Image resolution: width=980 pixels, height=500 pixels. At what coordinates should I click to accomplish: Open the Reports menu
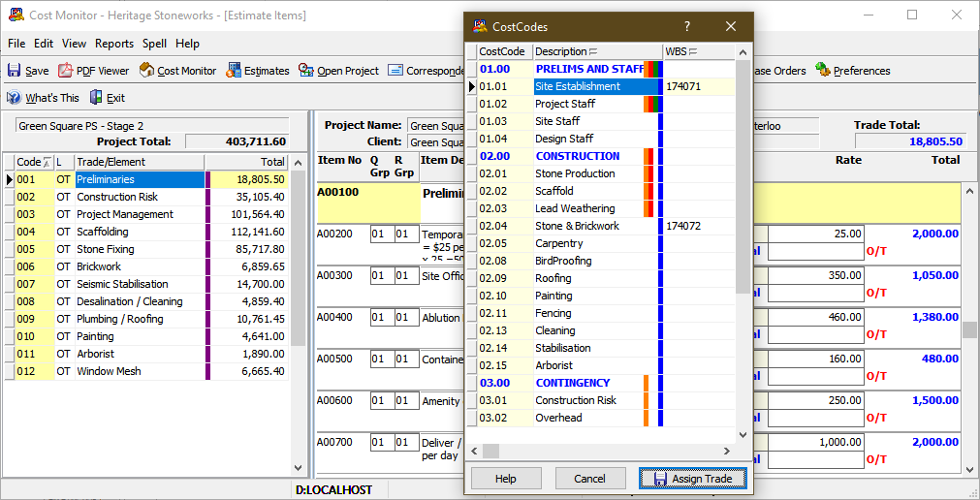(114, 44)
